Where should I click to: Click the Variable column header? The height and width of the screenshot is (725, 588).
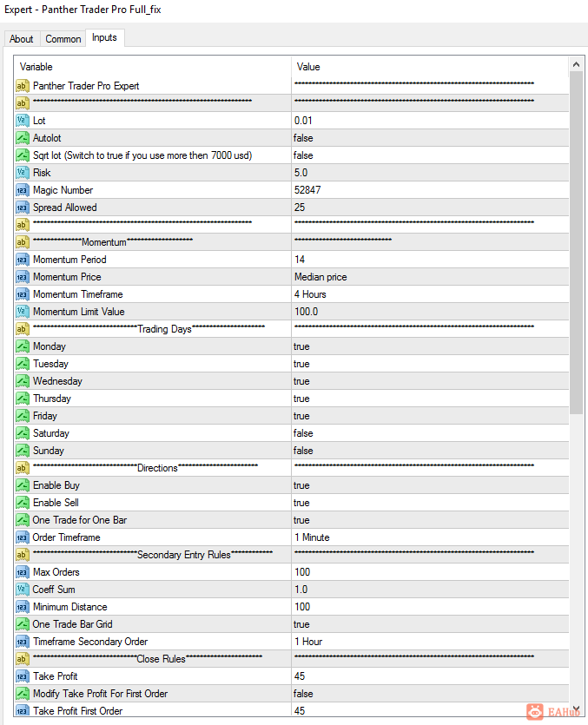[x=36, y=67]
